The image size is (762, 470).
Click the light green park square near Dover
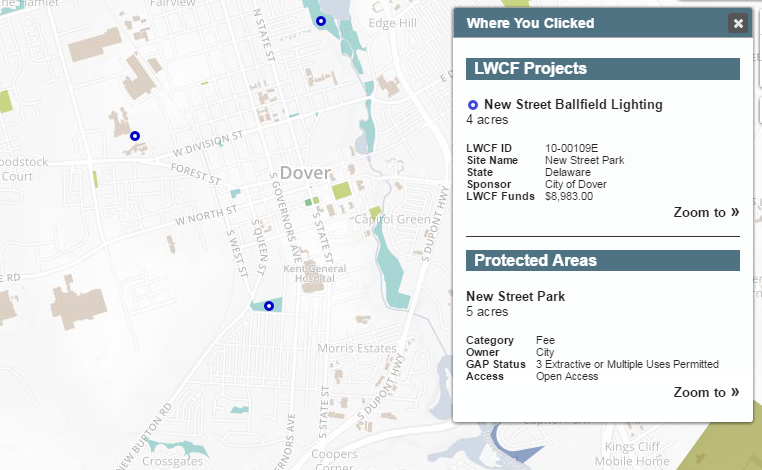342,190
